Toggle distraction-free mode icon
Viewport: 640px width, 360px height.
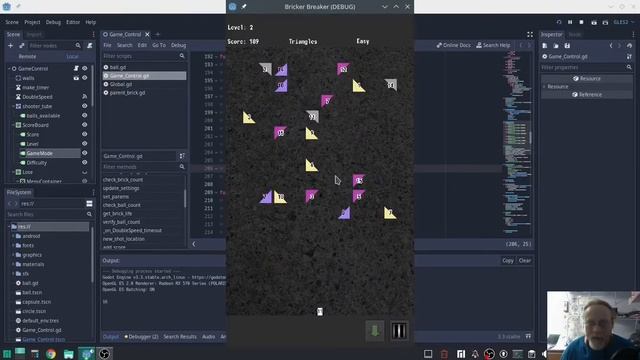click(530, 35)
